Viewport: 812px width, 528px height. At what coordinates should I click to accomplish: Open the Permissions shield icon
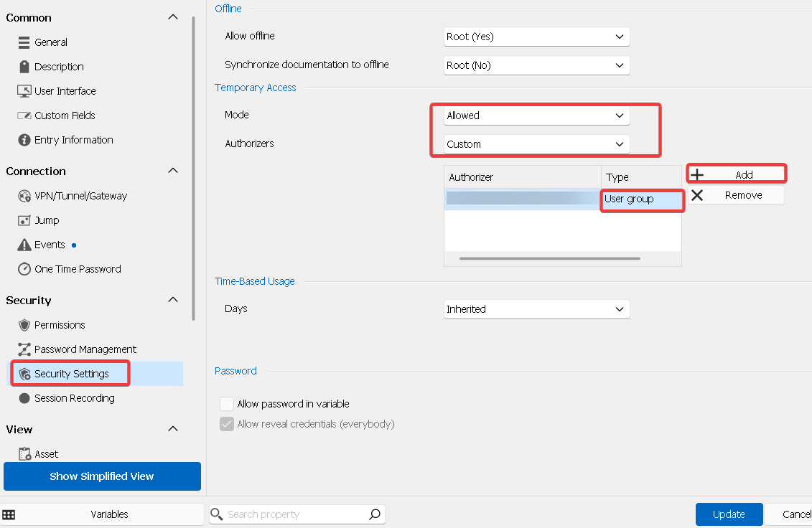click(24, 325)
